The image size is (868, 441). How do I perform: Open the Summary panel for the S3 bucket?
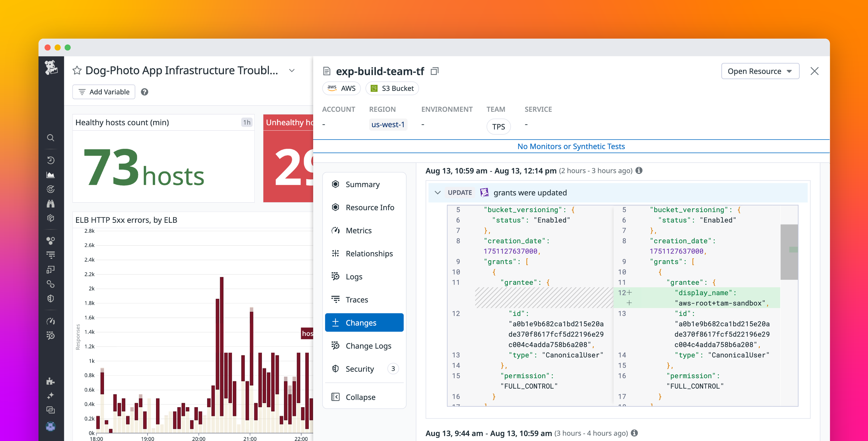coord(362,184)
